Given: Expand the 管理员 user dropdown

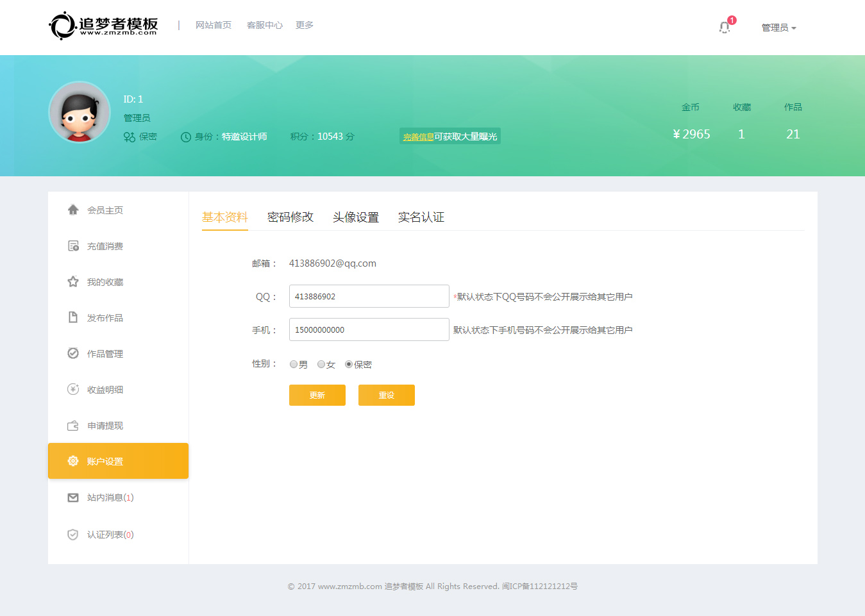Looking at the screenshot, I should (778, 28).
